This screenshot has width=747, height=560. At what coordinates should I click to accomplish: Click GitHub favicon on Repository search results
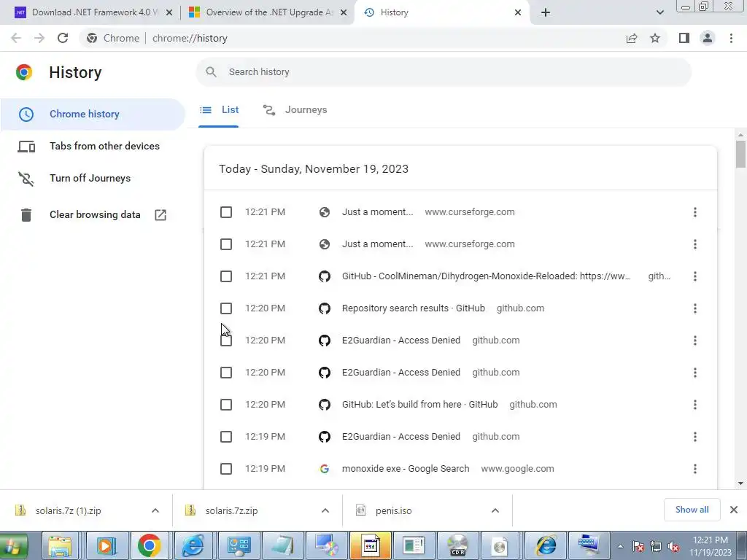[x=325, y=308]
